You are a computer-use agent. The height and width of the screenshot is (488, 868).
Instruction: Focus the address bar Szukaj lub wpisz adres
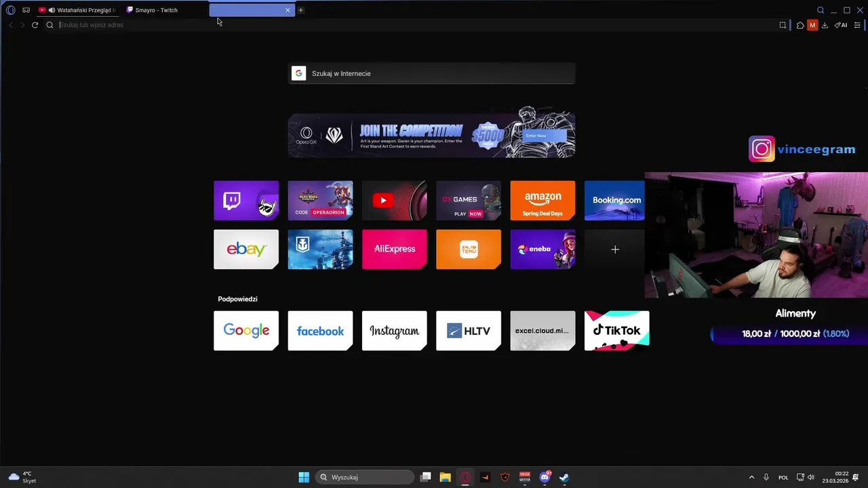[x=414, y=25]
